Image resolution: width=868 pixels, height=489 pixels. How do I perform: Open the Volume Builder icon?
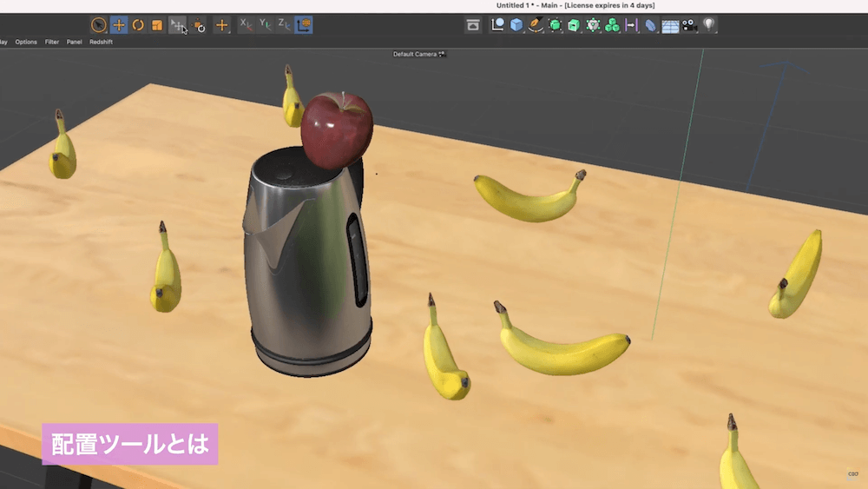pos(593,25)
